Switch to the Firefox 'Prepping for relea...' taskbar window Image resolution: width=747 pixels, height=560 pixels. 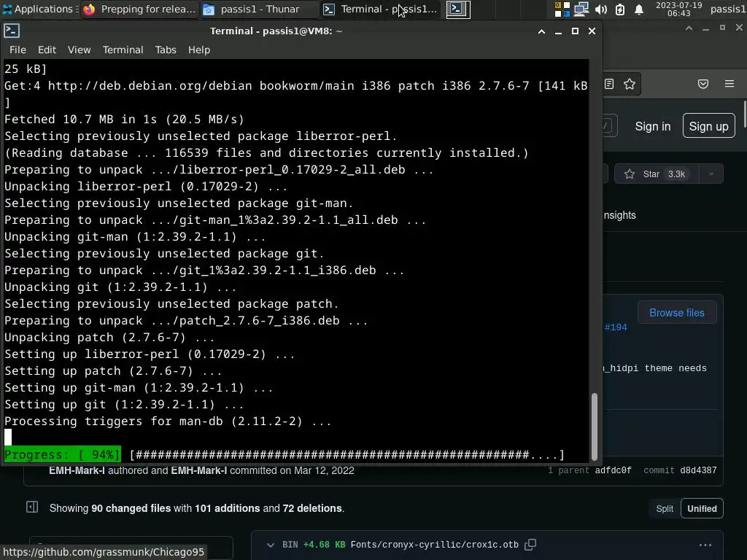[x=139, y=9]
